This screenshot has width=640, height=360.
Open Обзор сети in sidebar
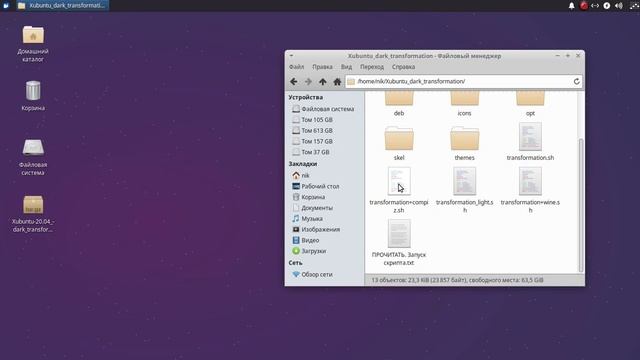point(313,274)
